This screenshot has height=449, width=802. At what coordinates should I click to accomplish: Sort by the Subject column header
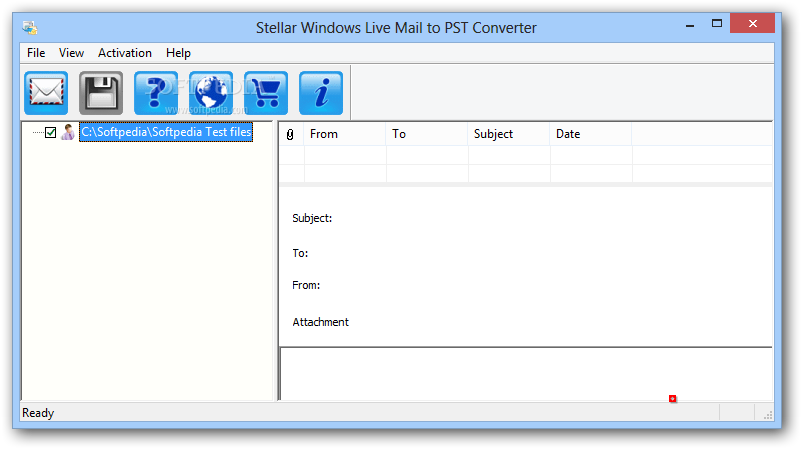pyautogui.click(x=508, y=134)
